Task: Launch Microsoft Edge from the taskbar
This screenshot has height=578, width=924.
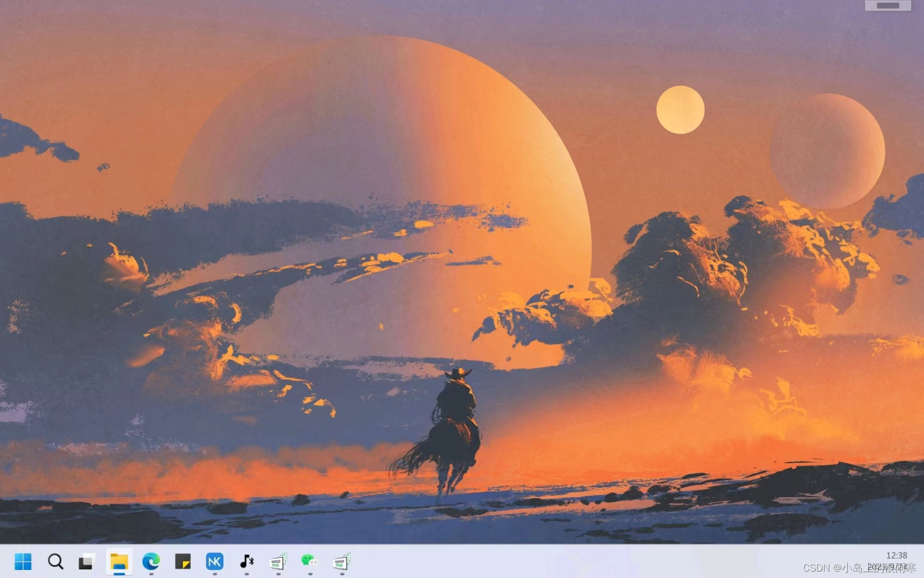Action: pos(151,561)
